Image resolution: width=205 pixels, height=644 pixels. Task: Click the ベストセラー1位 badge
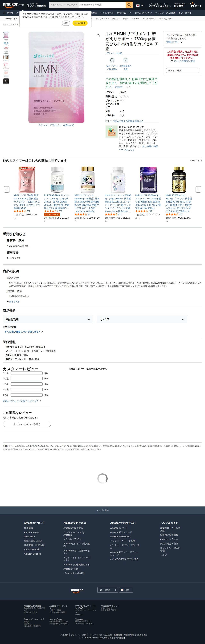pos(52,215)
